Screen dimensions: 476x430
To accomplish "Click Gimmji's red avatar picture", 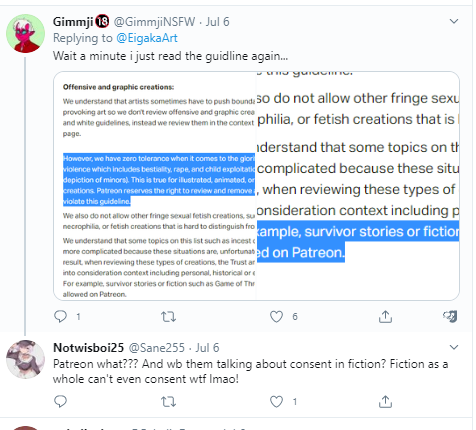I will 25,33.
